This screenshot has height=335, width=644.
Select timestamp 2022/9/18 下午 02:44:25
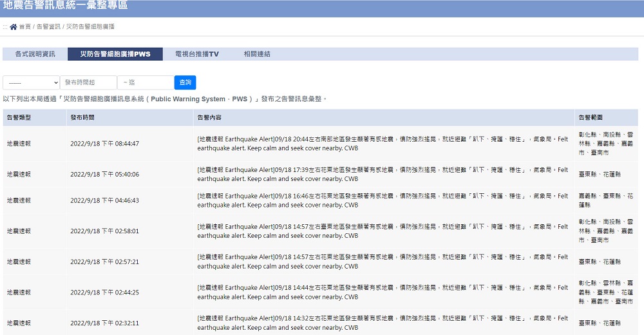[105, 292]
